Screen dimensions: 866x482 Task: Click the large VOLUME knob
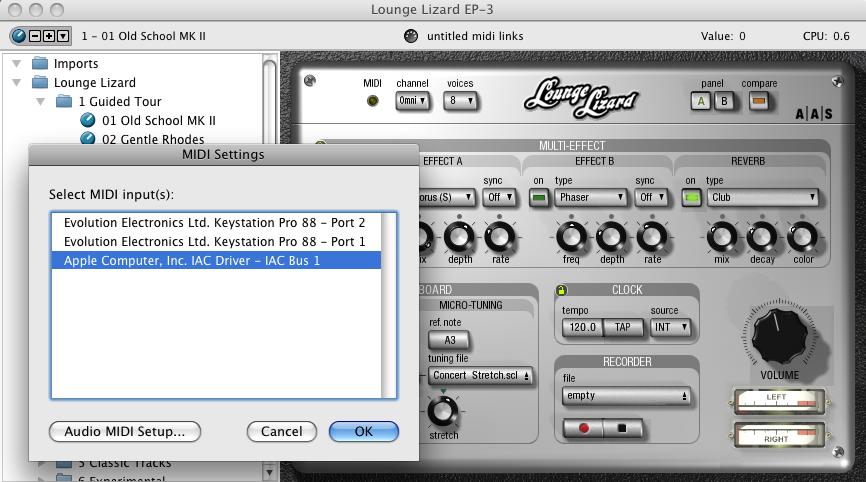[779, 336]
